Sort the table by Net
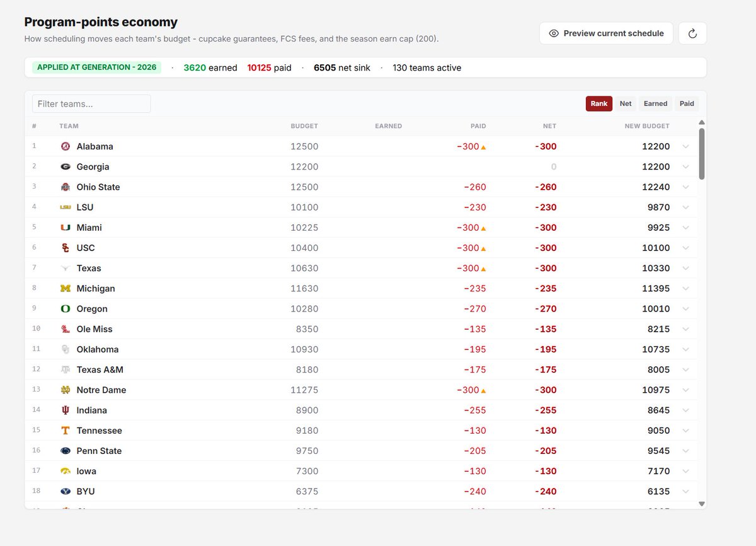756x546 pixels. tap(626, 104)
